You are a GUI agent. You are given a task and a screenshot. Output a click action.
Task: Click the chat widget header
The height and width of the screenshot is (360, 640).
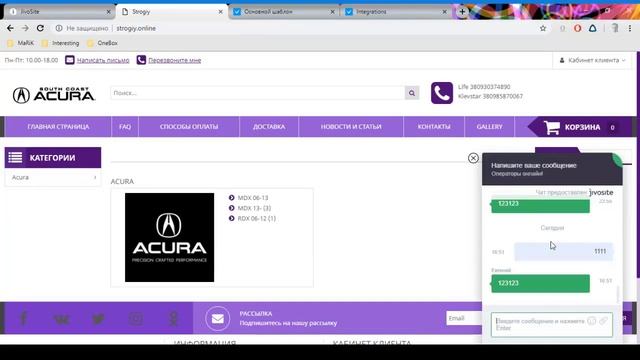click(552, 169)
